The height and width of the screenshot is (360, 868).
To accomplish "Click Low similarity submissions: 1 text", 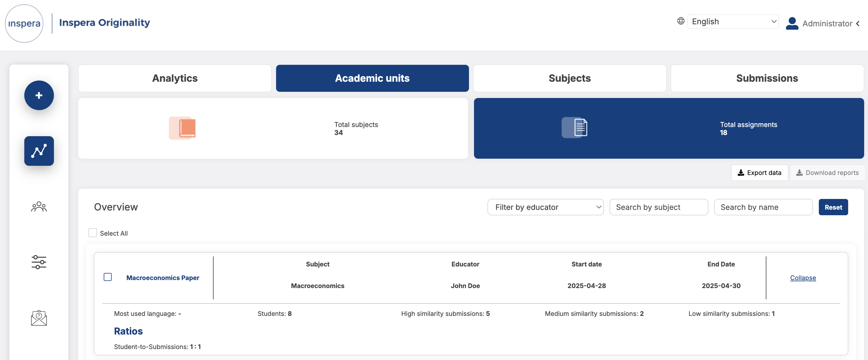I will pos(731,314).
